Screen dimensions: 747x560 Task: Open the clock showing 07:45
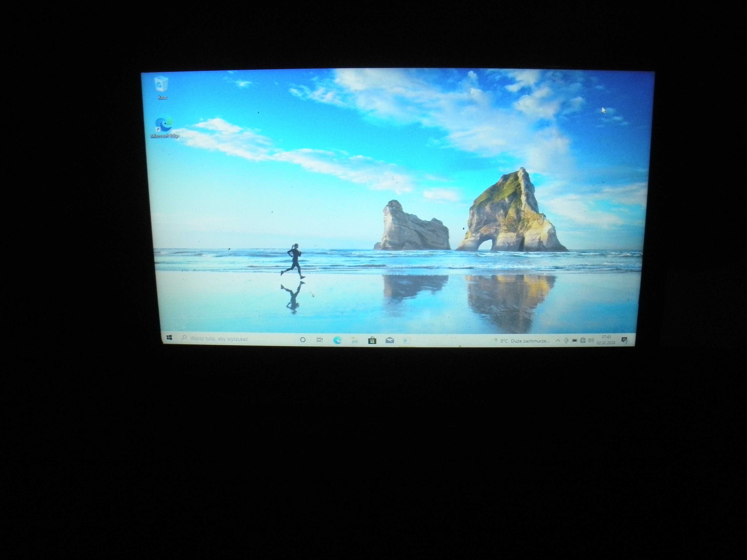coord(606,340)
